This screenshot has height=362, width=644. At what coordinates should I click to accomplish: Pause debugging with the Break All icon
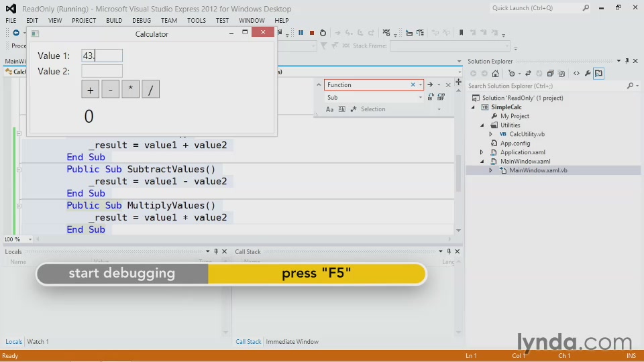point(301,33)
